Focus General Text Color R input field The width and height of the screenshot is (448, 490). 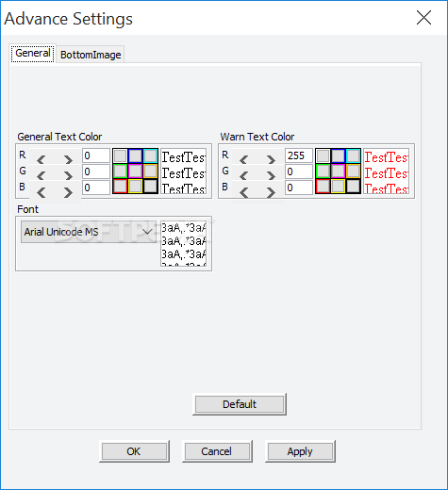[96, 155]
